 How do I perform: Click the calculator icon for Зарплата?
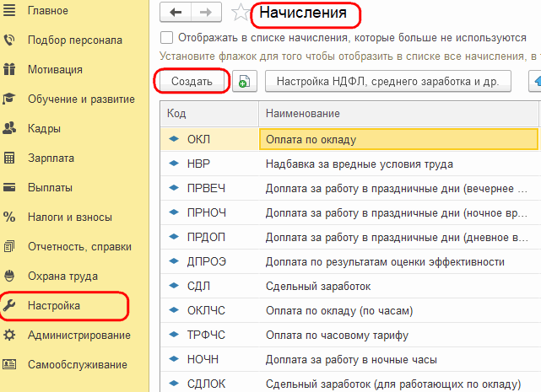[x=9, y=158]
